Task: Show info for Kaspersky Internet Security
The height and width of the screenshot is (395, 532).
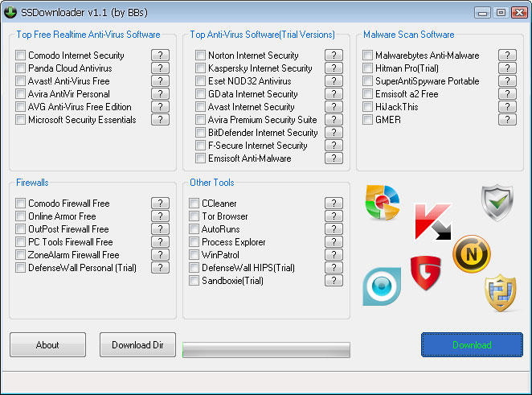Action: [334, 68]
